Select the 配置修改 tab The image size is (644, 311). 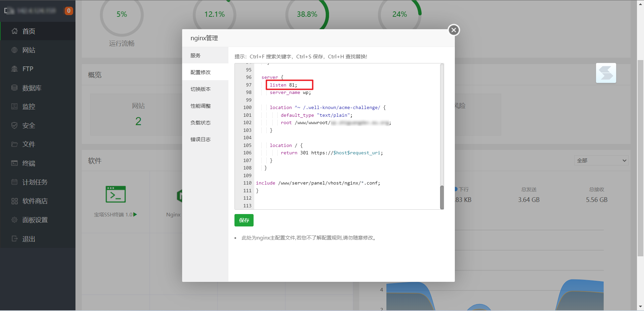[205, 72]
